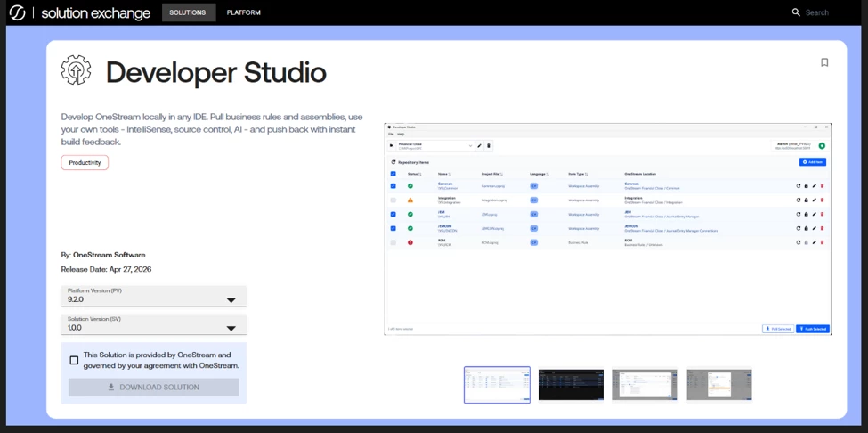Open the File menu in the preview window

click(x=390, y=134)
